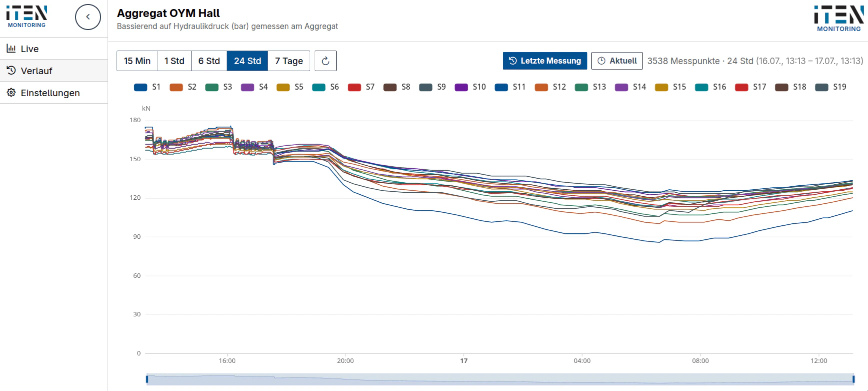This screenshot has width=868, height=391.
Task: Select the 15 Min time range
Action: (137, 61)
